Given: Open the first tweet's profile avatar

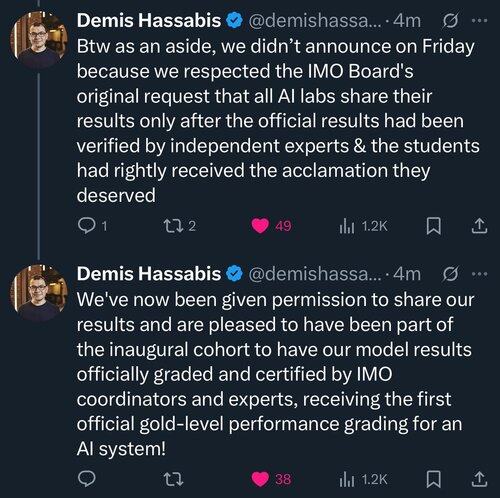Looking at the screenshot, I should tap(39, 40).
